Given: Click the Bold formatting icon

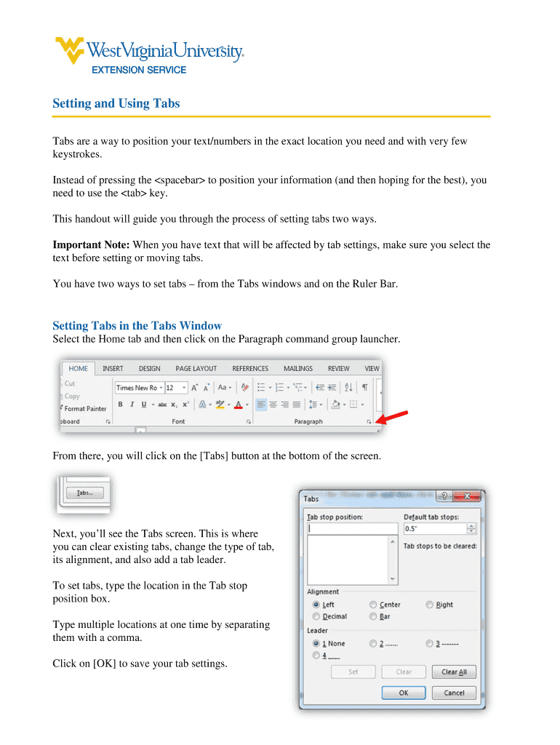Looking at the screenshot, I should [120, 405].
